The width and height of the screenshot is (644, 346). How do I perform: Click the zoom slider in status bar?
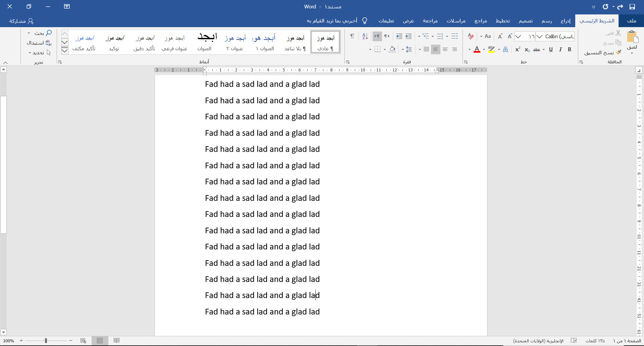tap(46, 341)
